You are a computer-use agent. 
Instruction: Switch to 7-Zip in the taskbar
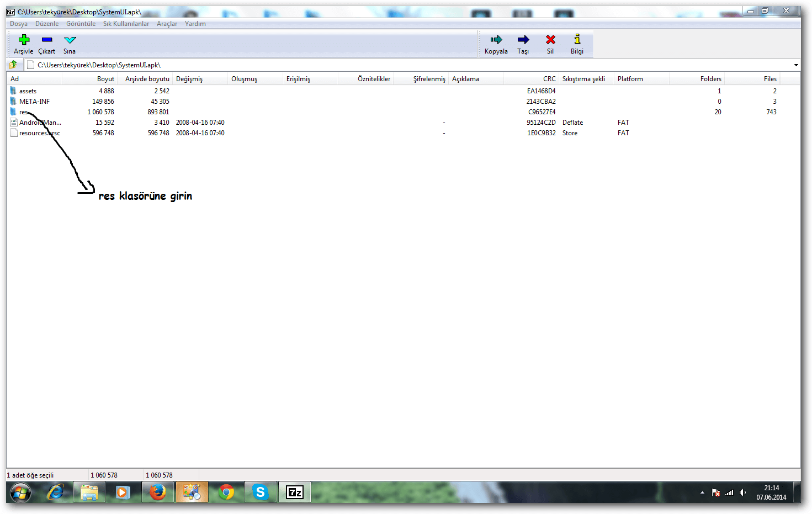pyautogui.click(x=295, y=492)
